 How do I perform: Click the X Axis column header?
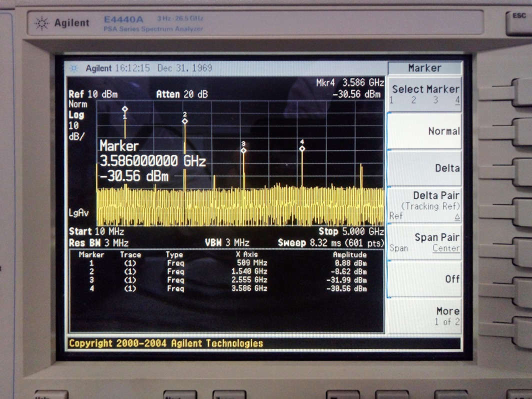click(247, 254)
